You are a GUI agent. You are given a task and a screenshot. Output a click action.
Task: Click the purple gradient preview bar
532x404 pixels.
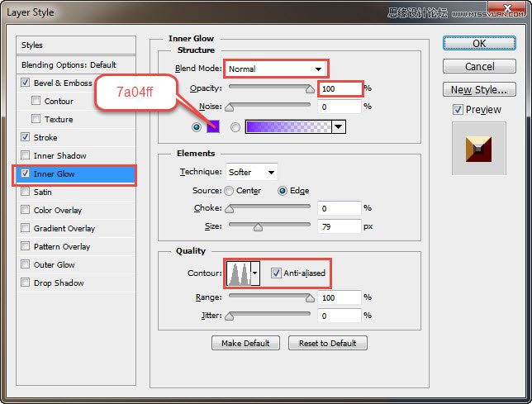[x=289, y=127]
